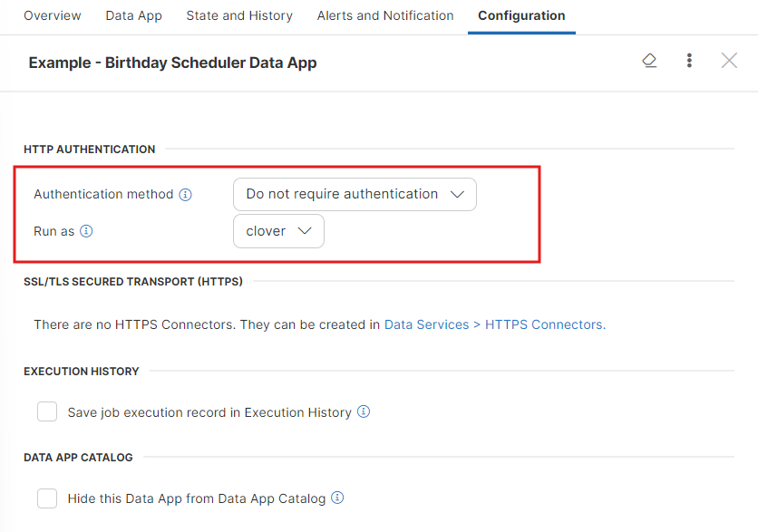Close the Data App configuration panel
This screenshot has height=532, width=758.
coord(729,60)
